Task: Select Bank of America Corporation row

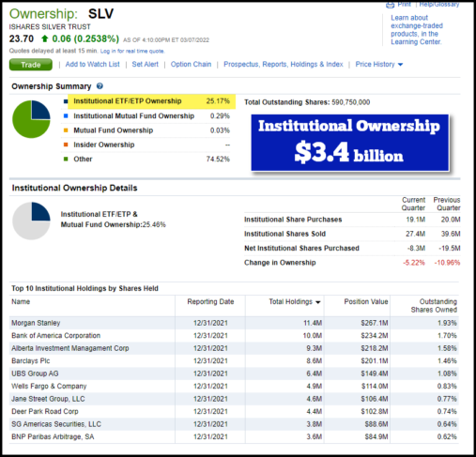Action: (234, 336)
